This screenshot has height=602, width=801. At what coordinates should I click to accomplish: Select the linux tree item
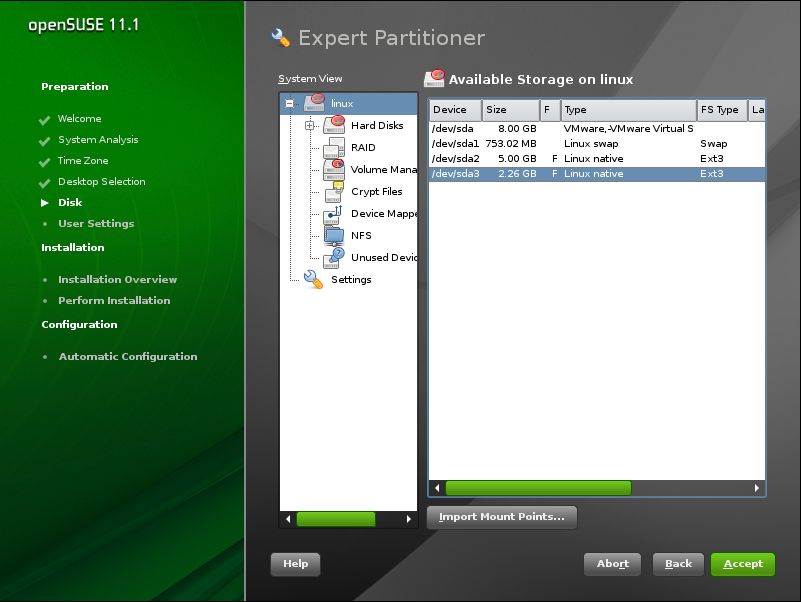pyautogui.click(x=342, y=103)
